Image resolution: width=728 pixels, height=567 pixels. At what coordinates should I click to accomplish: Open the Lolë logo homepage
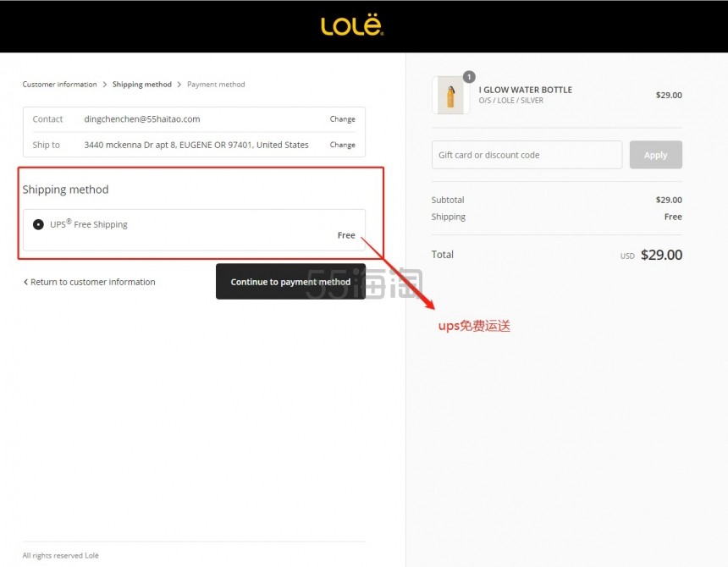[x=352, y=26]
